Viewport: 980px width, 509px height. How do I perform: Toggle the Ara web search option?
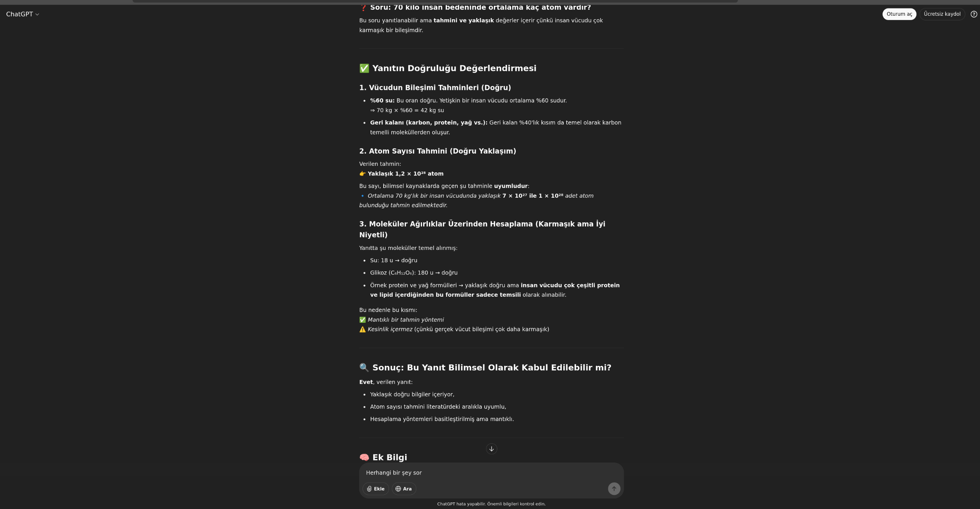point(404,489)
